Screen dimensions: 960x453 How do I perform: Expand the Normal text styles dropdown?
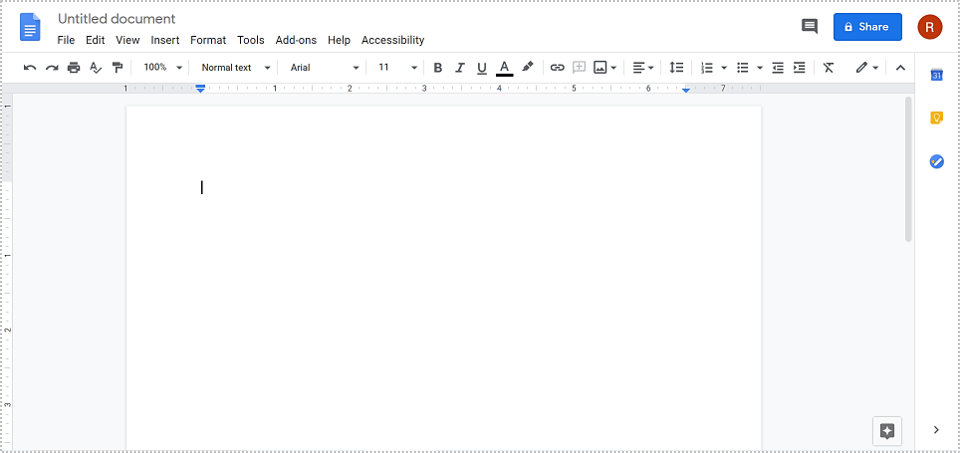(236, 68)
